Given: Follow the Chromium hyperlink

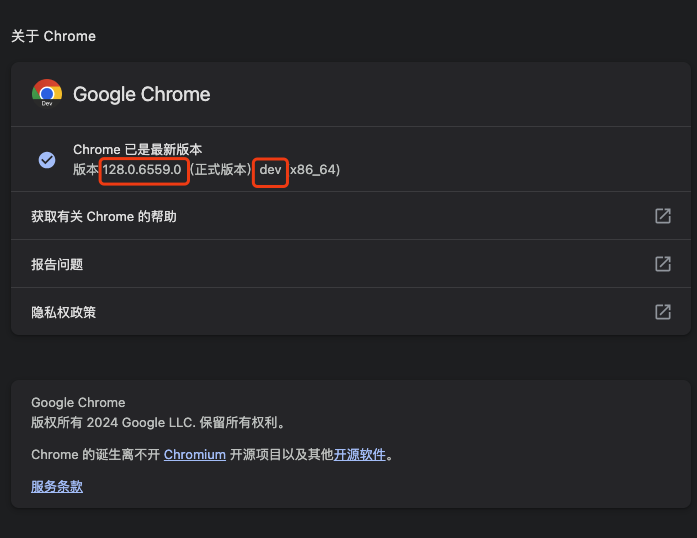Looking at the screenshot, I should click(195, 454).
